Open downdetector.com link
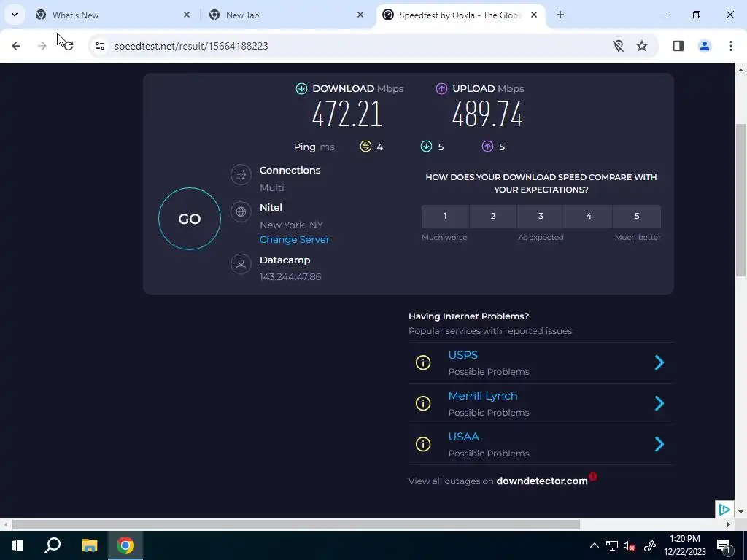747x560 pixels. 542,481
